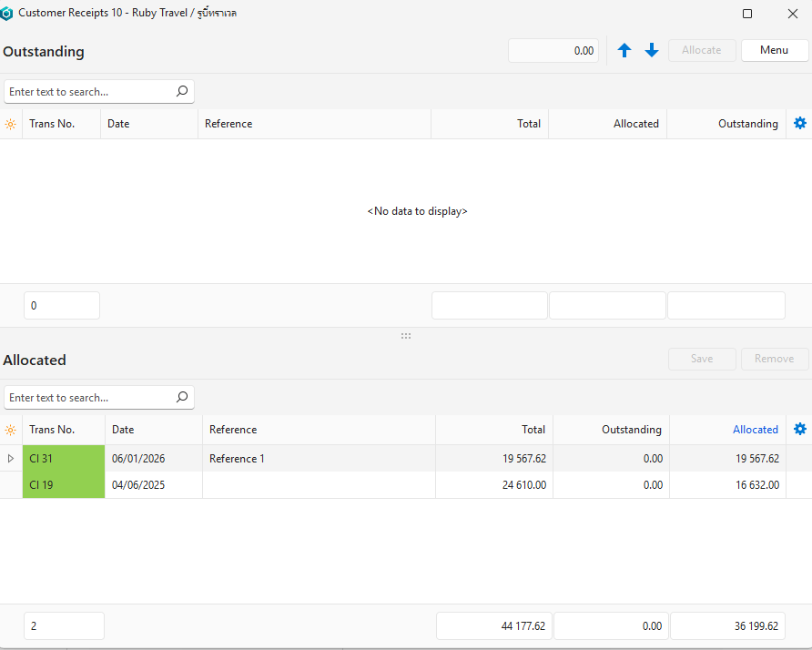Expand the CI 31 row arrow
This screenshot has height=650, width=812.
[x=11, y=459]
